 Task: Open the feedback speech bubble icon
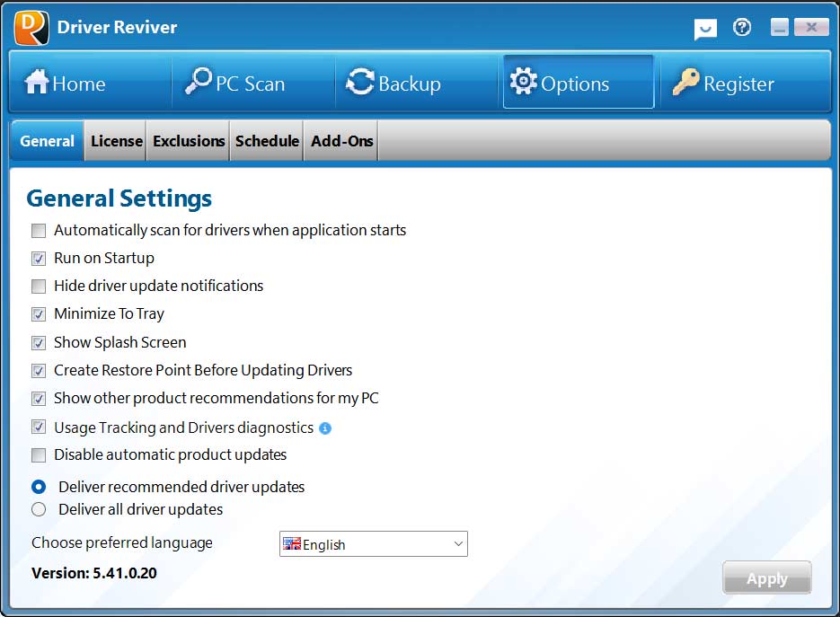point(705,29)
